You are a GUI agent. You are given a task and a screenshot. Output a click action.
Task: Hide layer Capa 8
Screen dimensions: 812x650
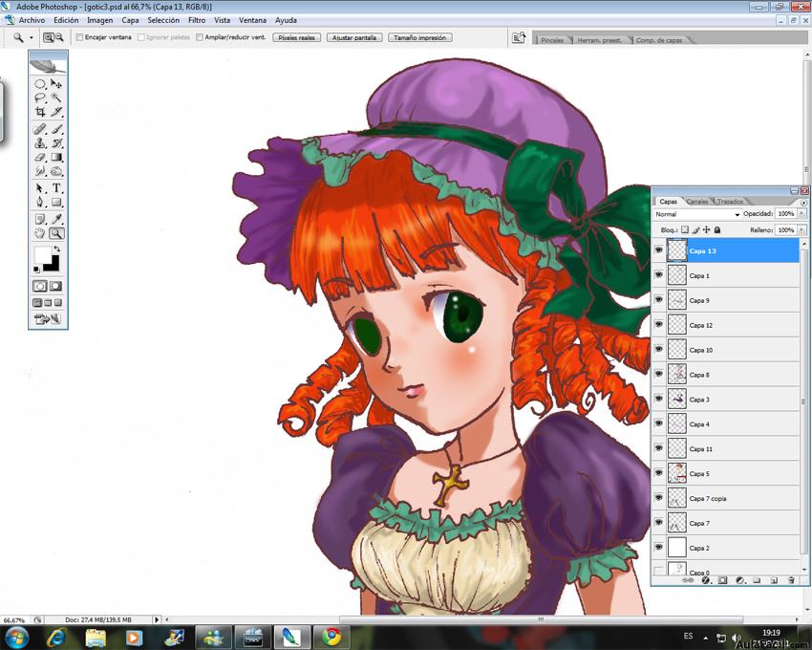659,375
